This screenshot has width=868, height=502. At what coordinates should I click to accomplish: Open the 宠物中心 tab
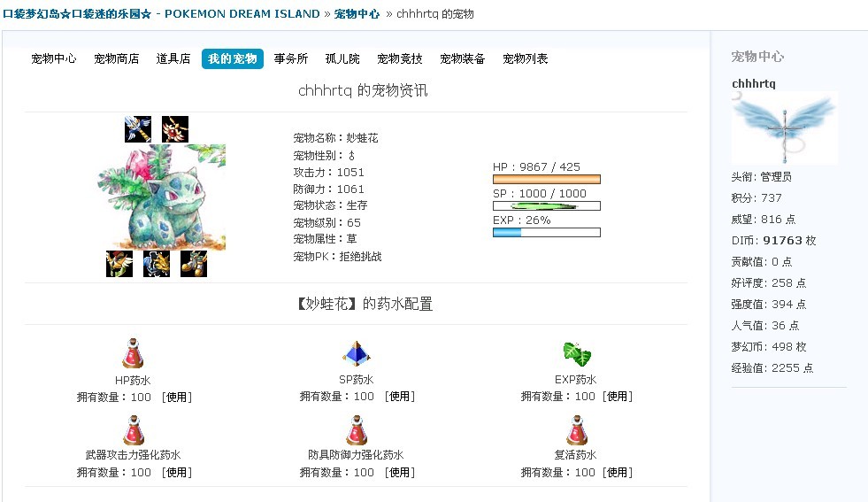click(x=54, y=58)
